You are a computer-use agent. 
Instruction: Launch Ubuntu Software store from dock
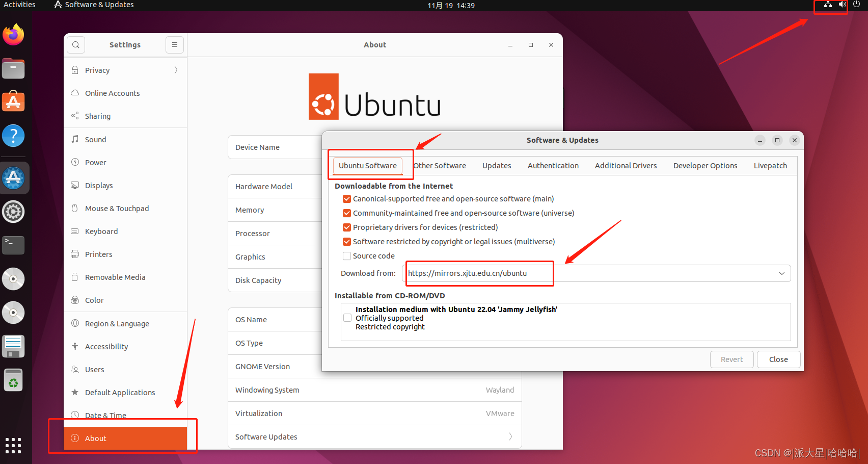[x=14, y=101]
